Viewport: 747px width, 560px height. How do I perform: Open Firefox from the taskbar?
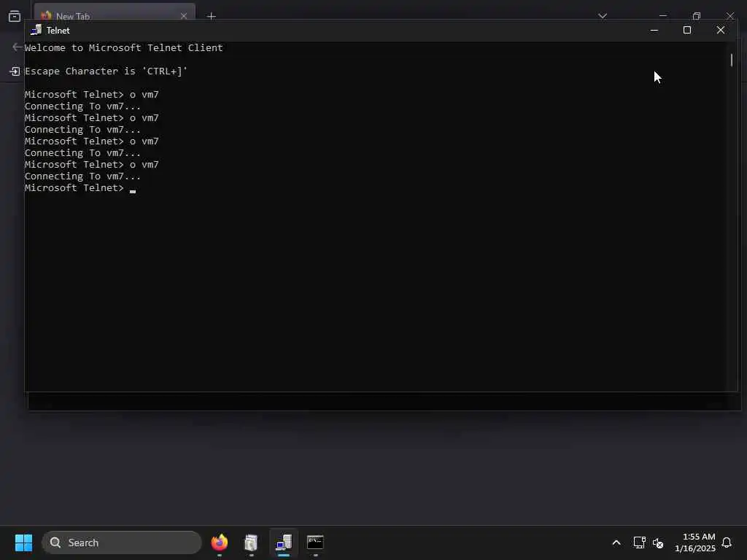(x=220, y=542)
